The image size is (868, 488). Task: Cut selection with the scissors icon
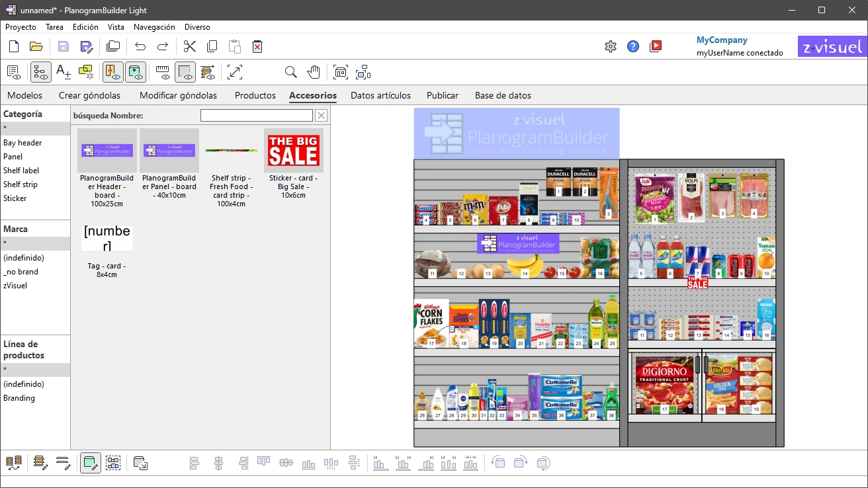[190, 46]
